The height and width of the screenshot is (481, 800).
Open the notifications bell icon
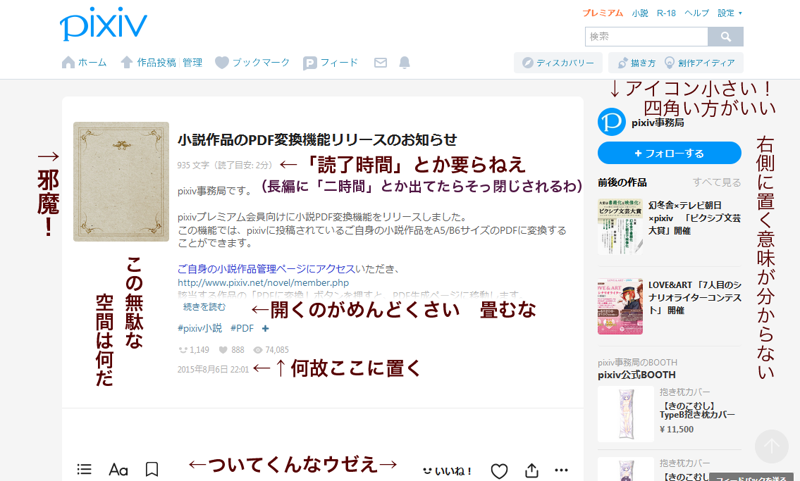pyautogui.click(x=404, y=63)
